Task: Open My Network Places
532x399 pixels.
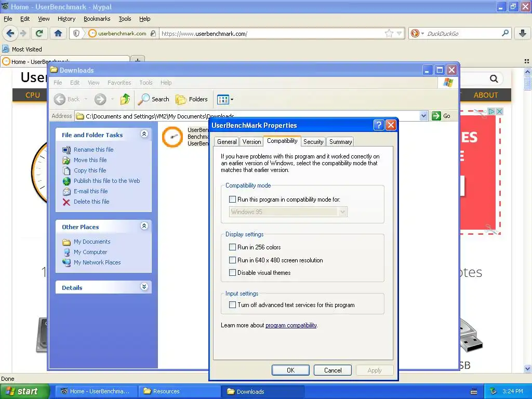Action: coord(97,262)
